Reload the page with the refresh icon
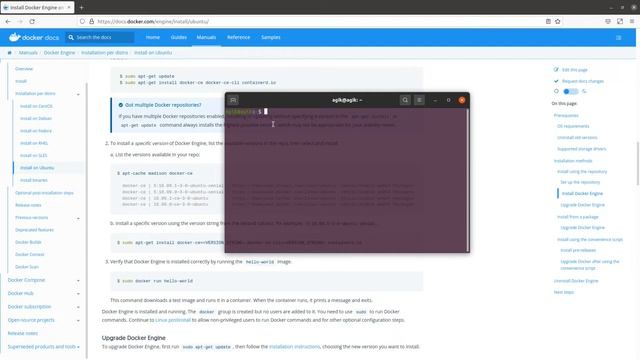 point(32,22)
